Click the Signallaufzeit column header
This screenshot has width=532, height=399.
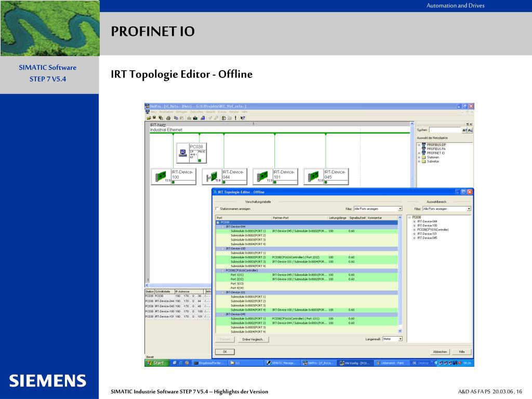click(357, 218)
